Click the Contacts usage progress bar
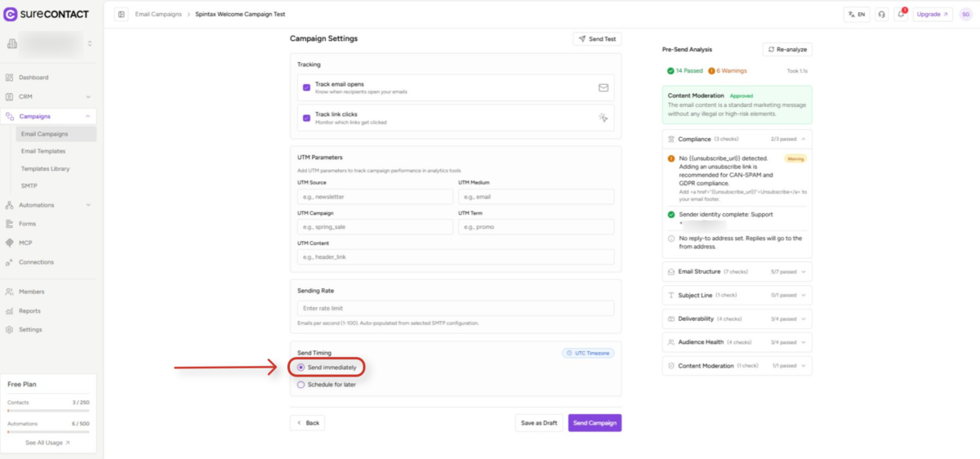 pos(48,410)
